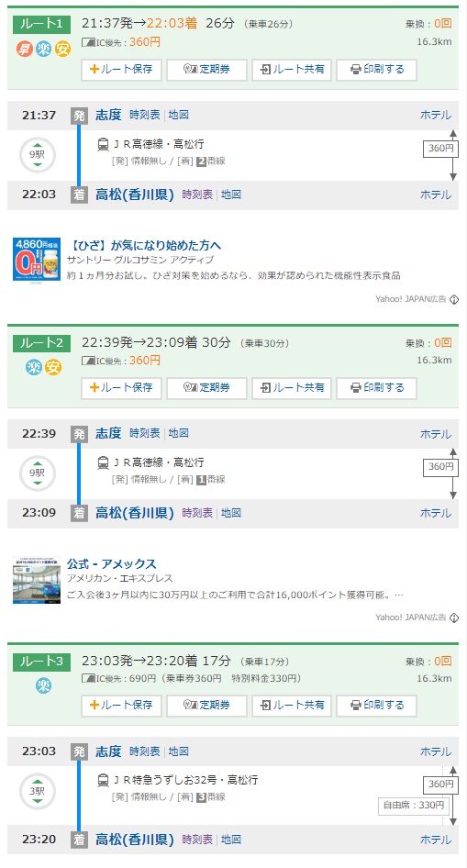The width and height of the screenshot is (467, 868).
Task: Share Route 3 via ルート共有 button
Action: coord(292,706)
